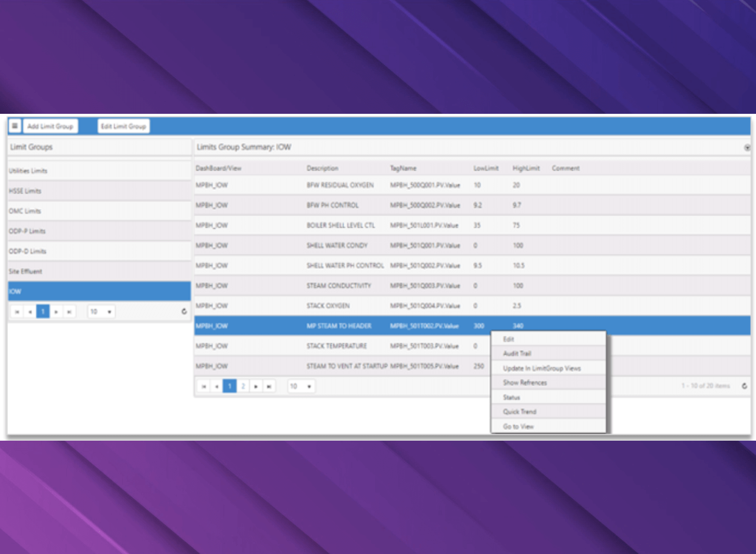
Task: Select Quick Trend in the context menu
Action: 520,411
